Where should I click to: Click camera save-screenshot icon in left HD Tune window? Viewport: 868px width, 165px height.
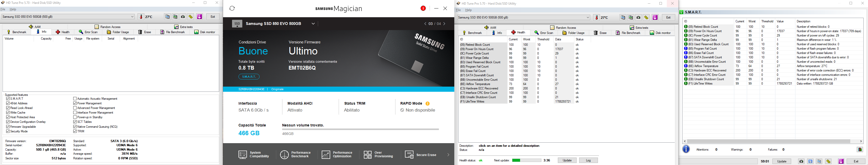pyautogui.click(x=183, y=17)
